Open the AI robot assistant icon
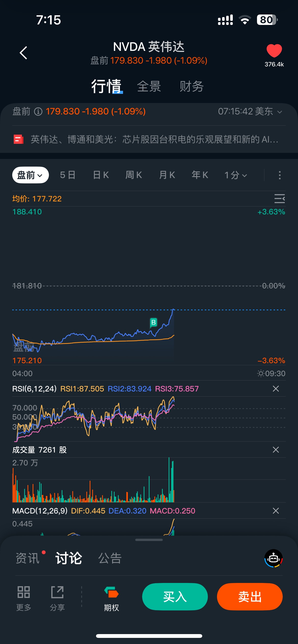This screenshot has width=298, height=644. (x=274, y=558)
